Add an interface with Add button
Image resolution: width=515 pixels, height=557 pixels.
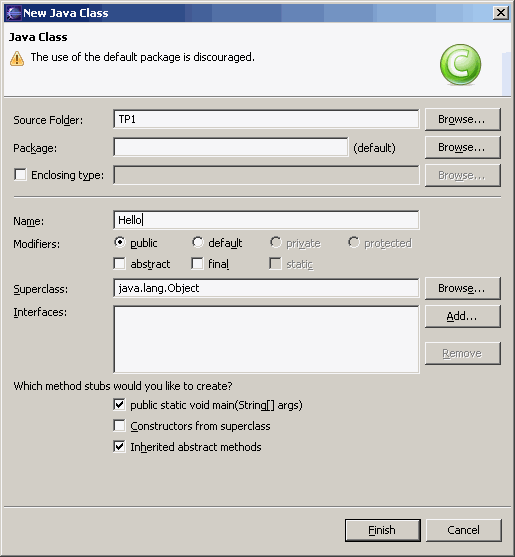pos(462,316)
